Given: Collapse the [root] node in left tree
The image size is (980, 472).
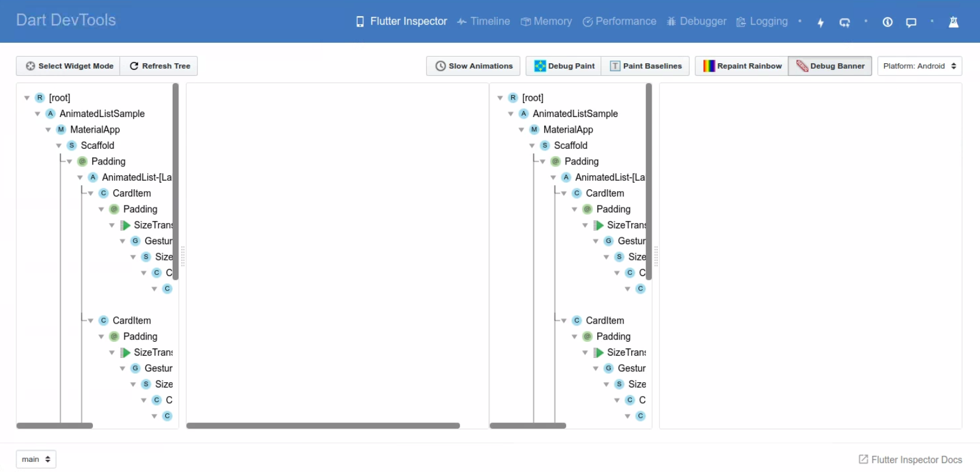Looking at the screenshot, I should click(x=27, y=98).
